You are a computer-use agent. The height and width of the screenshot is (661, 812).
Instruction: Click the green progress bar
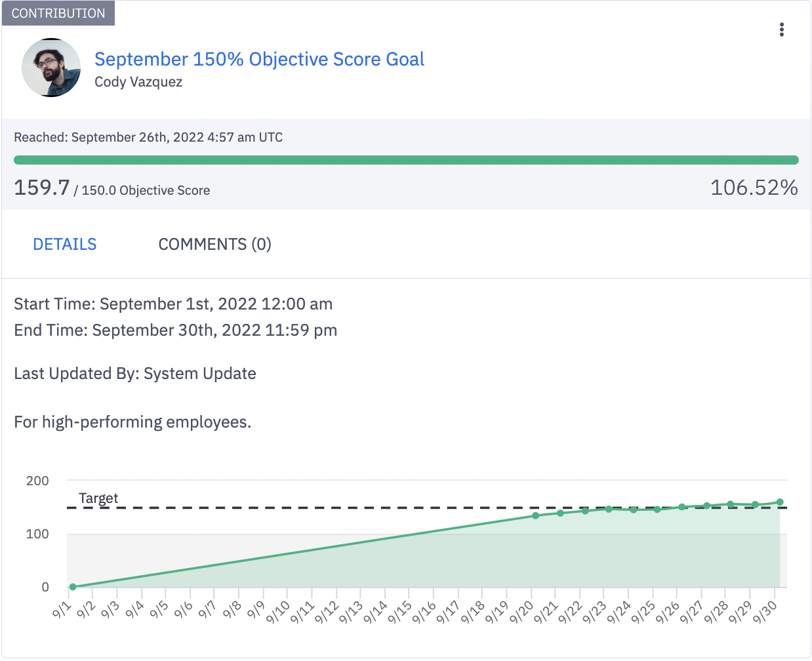(x=406, y=159)
